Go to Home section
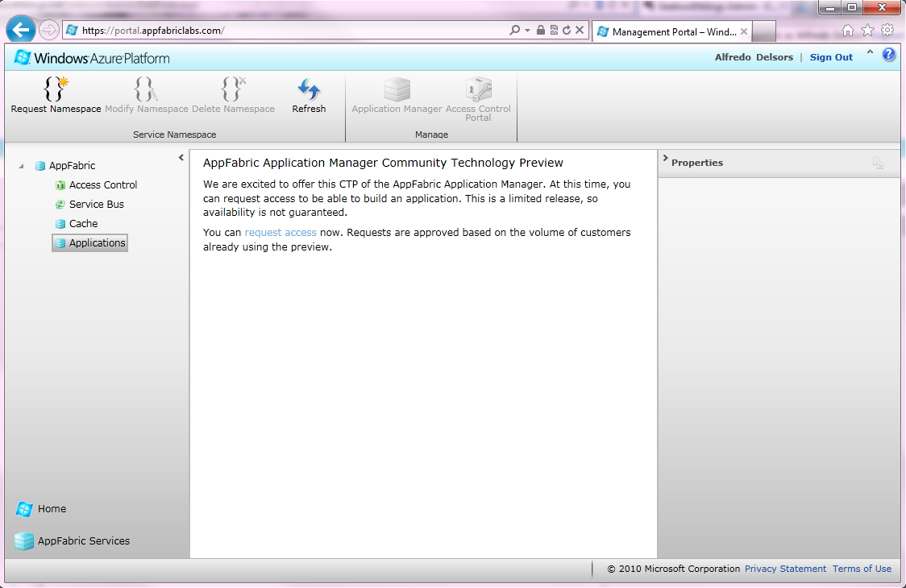Viewport: 906px width, 588px height. pyautogui.click(x=40, y=509)
